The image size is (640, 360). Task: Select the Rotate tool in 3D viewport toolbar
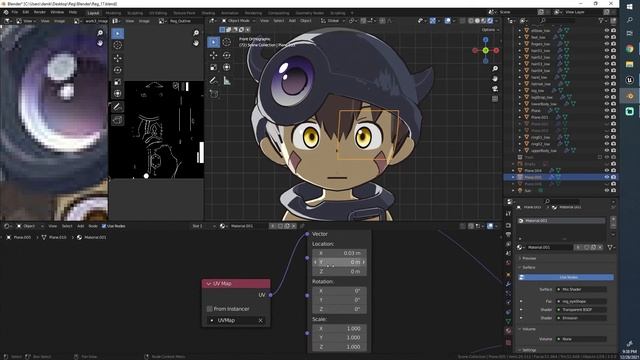227,55
